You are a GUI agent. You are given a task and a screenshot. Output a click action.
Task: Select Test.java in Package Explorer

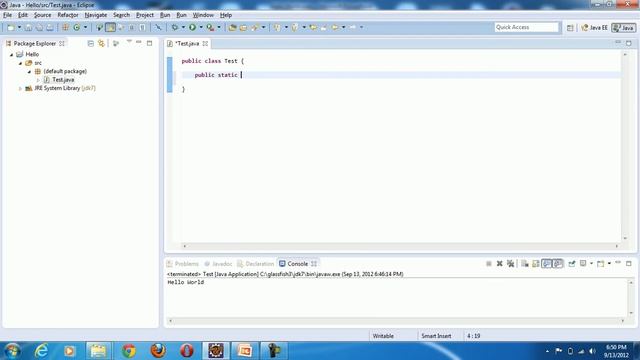coord(63,80)
